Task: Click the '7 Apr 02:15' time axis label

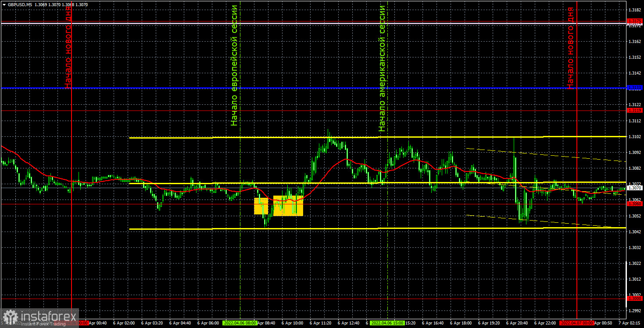Action: tap(630, 323)
